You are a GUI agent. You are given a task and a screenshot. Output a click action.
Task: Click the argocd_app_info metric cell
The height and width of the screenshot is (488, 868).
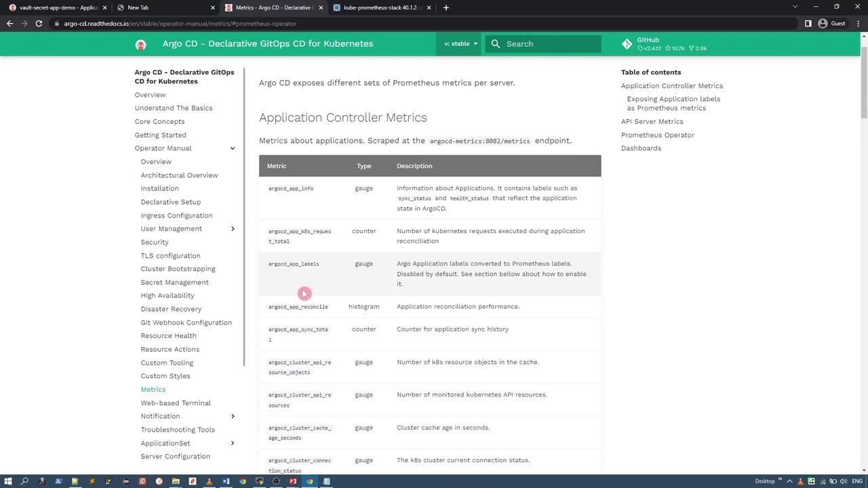(291, 188)
